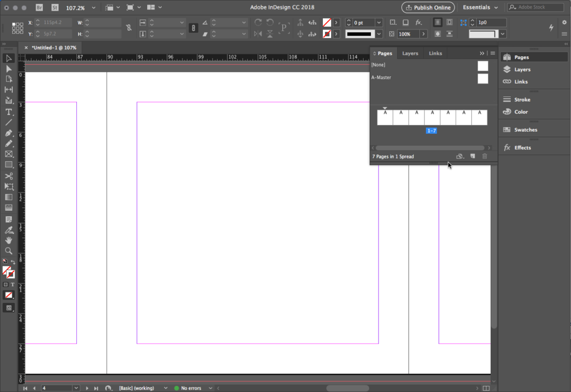571x392 pixels.
Task: Open the Swatches panel from the dock
Action: coord(525,130)
